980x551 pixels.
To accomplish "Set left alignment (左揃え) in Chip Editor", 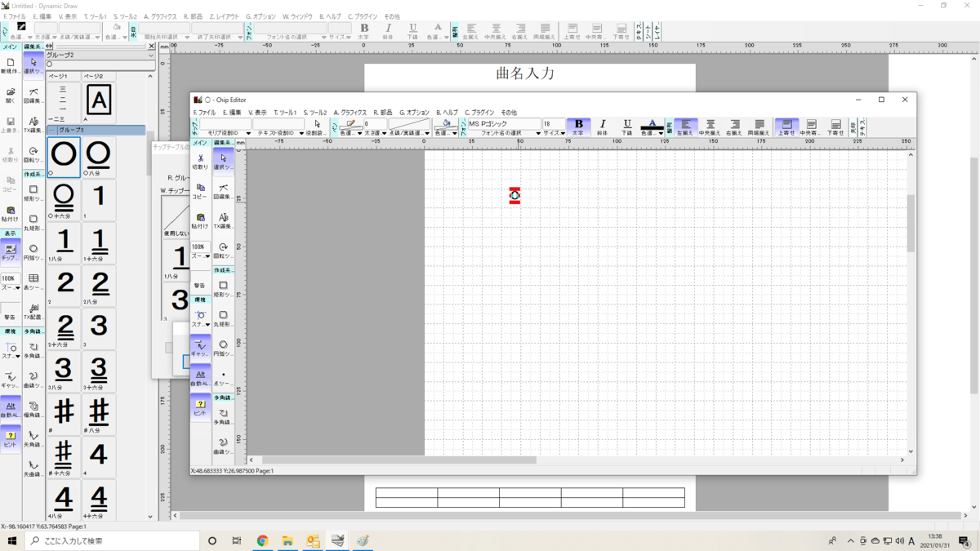I will coord(686,127).
